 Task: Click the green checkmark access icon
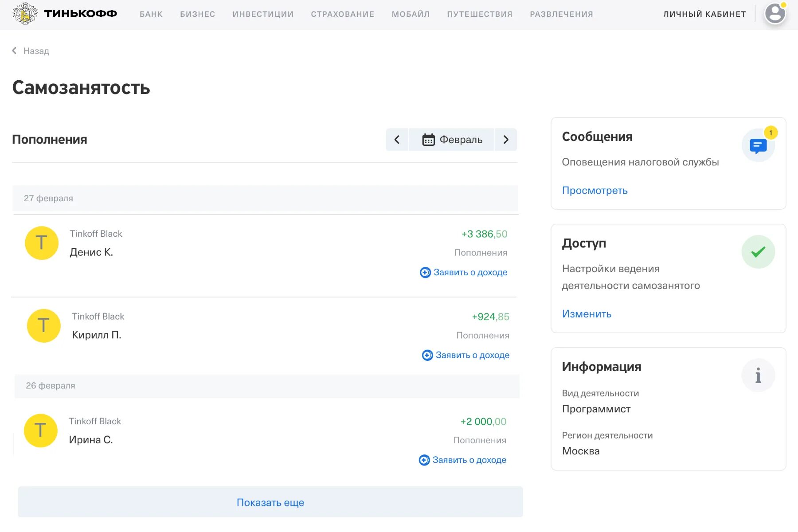tap(758, 252)
